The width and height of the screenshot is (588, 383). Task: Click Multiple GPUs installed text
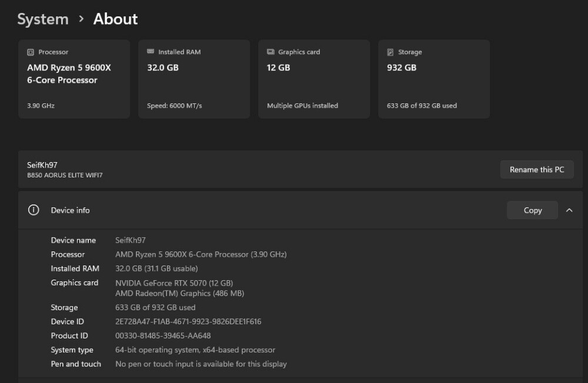pos(303,106)
